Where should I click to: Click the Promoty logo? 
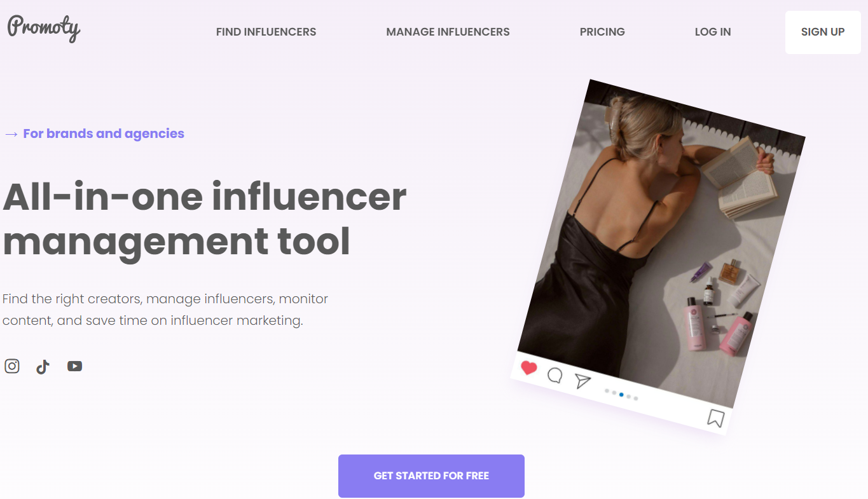[44, 29]
